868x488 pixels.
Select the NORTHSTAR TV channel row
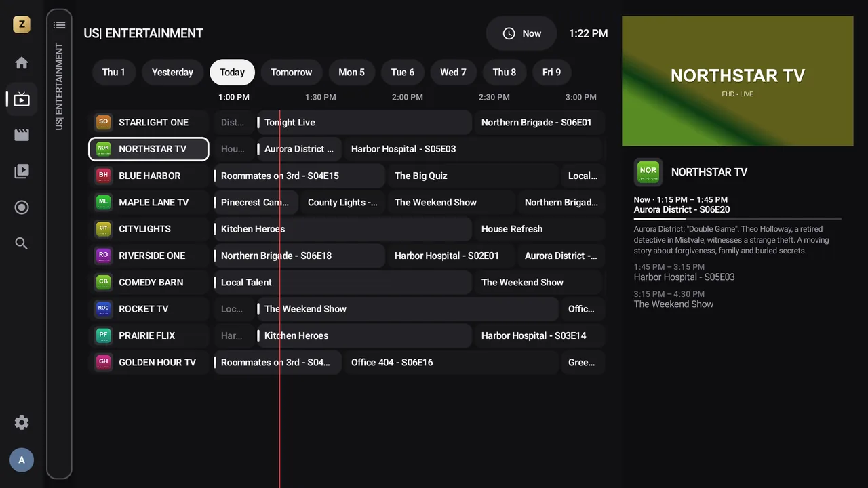[149, 149]
